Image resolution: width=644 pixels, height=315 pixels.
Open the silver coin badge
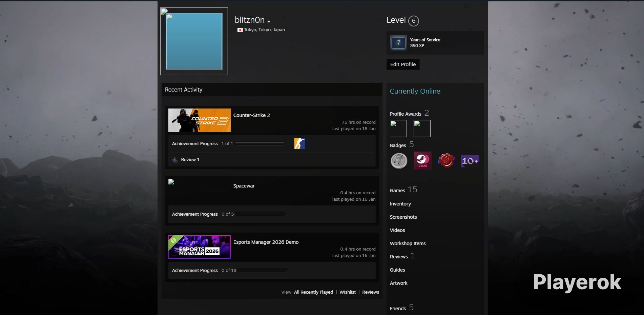tap(399, 161)
